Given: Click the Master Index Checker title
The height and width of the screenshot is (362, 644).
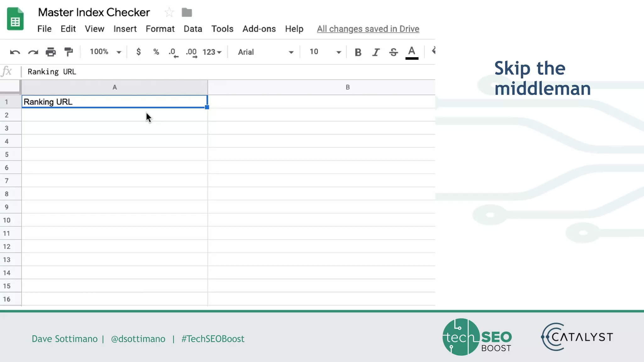Looking at the screenshot, I should click(94, 13).
